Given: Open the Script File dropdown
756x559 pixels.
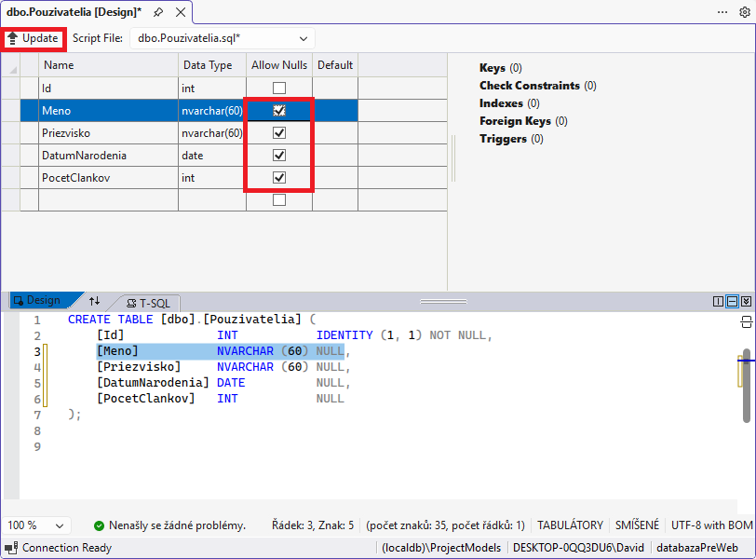Looking at the screenshot, I should (x=223, y=38).
